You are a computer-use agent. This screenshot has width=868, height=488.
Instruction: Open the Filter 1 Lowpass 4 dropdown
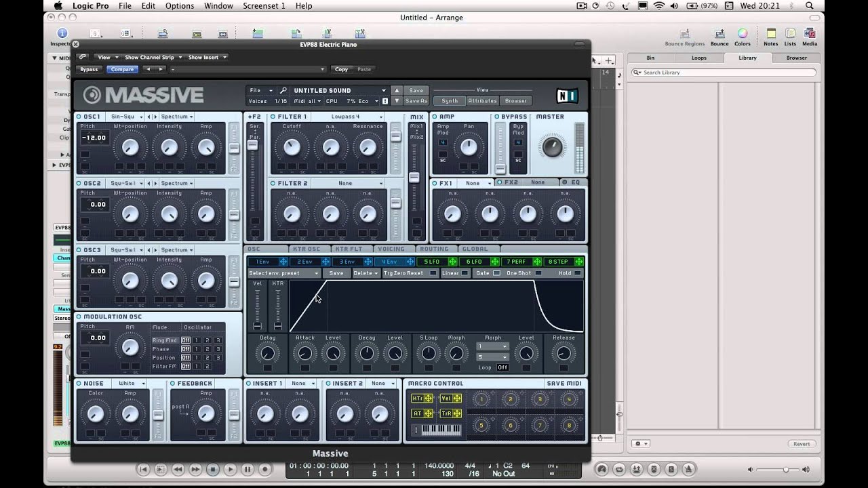(x=349, y=117)
